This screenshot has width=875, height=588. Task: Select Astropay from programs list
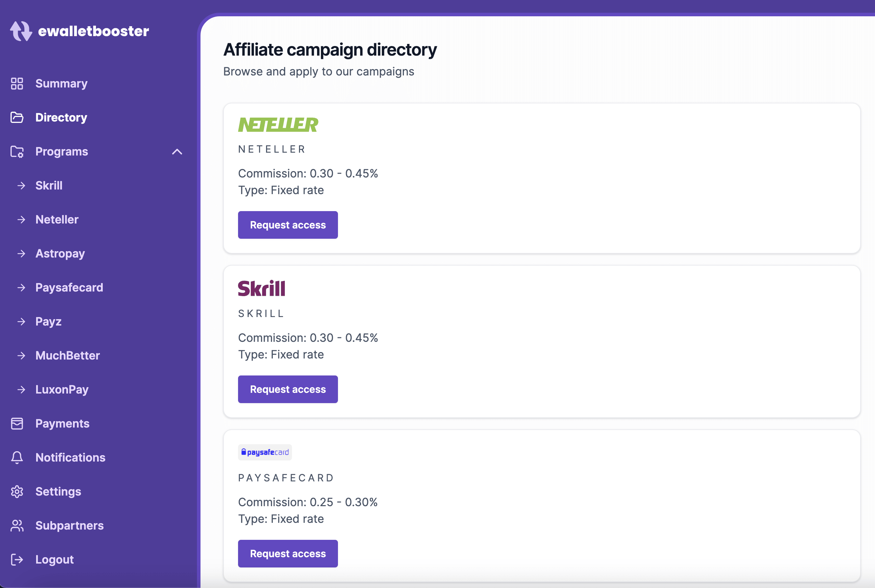coord(60,253)
